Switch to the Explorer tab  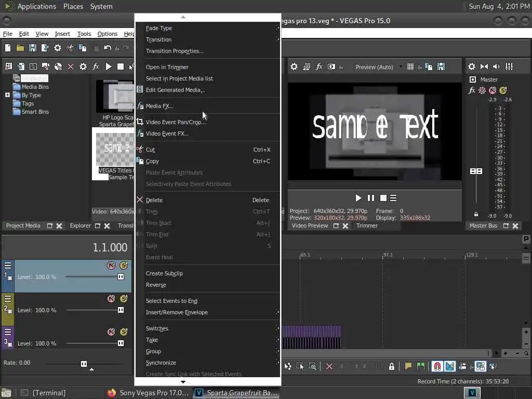(x=80, y=225)
